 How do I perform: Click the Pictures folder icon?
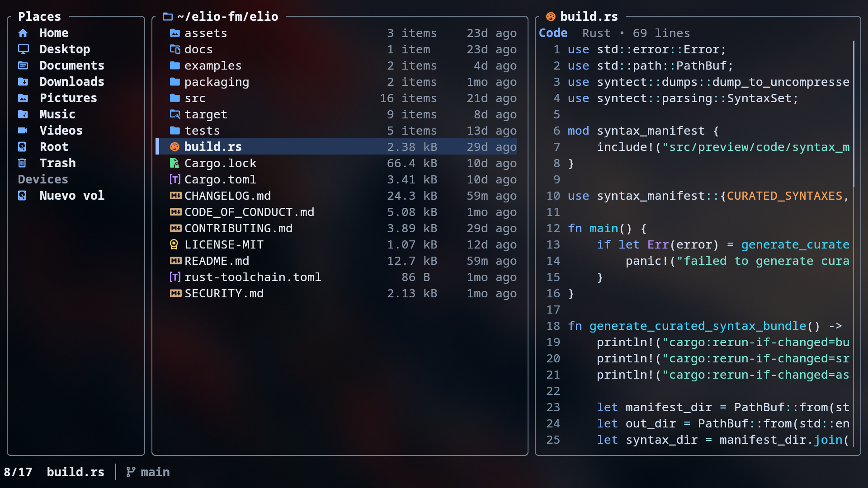[x=23, y=98]
